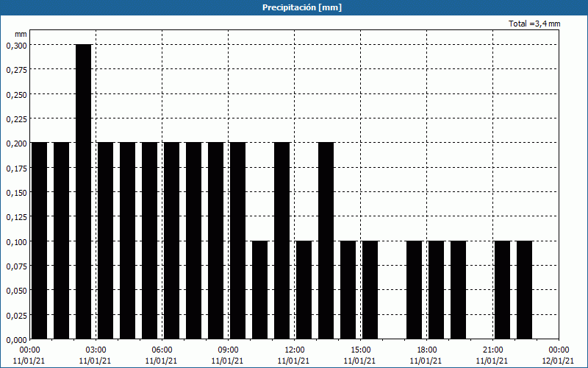Click the bar right after 06:00 gridline
588x368 pixels.
coord(172,241)
